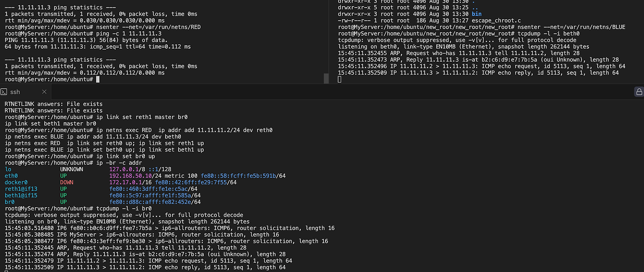The height and width of the screenshot is (272, 644).
Task: Click the 'ip link set br0 up' command
Action: pyautogui.click(x=125, y=156)
